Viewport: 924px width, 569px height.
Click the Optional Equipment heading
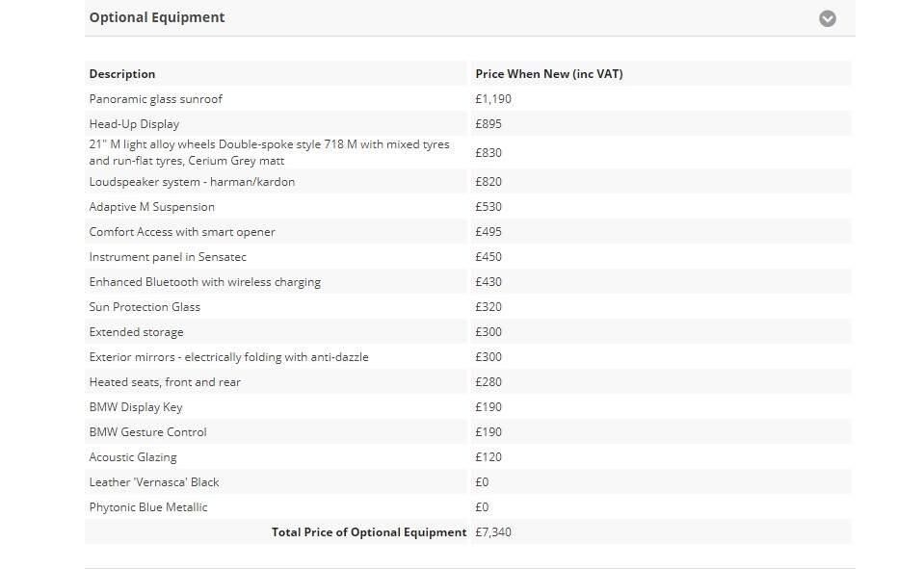pos(157,17)
